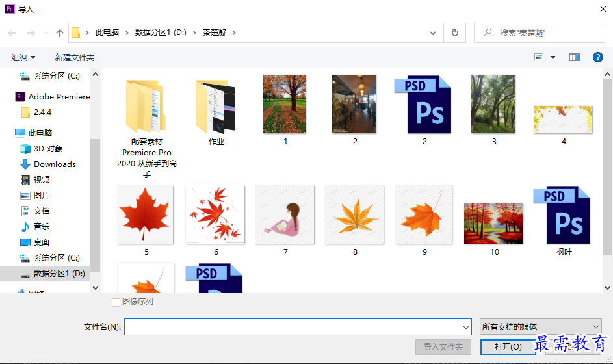This screenshot has width=613, height=364.
Task: Change the view layout icon
Action: pos(539,57)
